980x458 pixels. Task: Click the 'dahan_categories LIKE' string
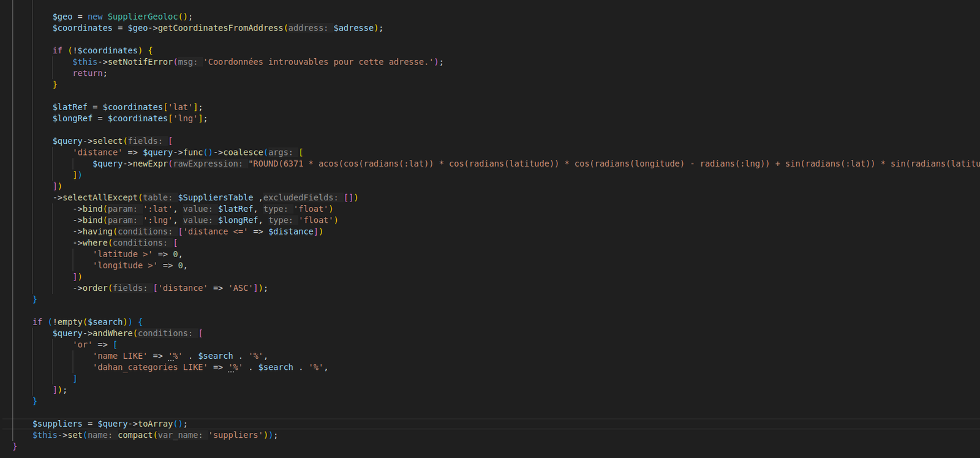coord(150,367)
